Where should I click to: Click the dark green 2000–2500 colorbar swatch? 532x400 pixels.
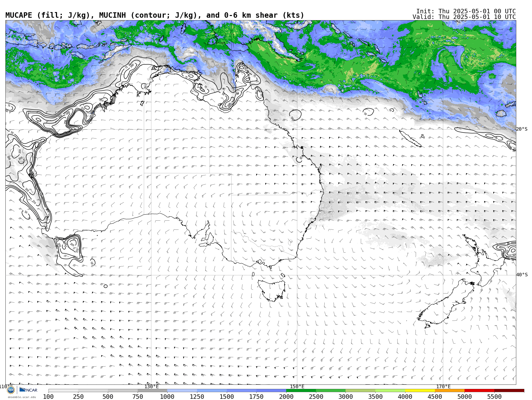tap(301, 391)
